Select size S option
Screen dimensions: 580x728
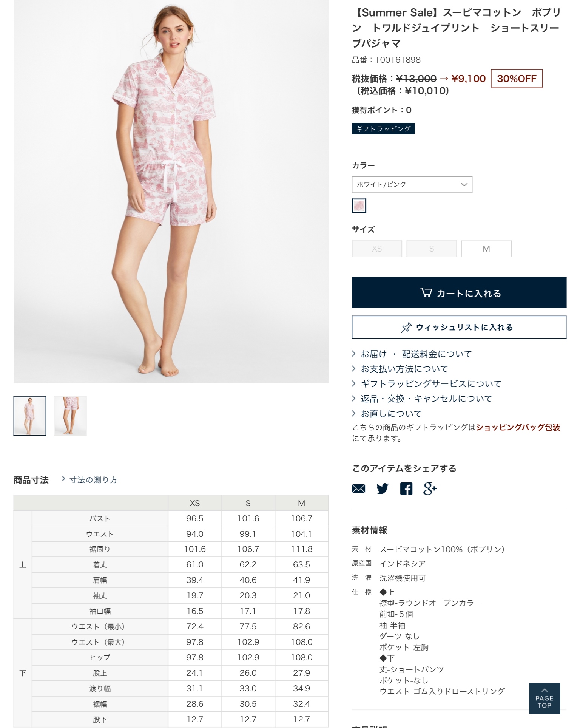(x=432, y=249)
